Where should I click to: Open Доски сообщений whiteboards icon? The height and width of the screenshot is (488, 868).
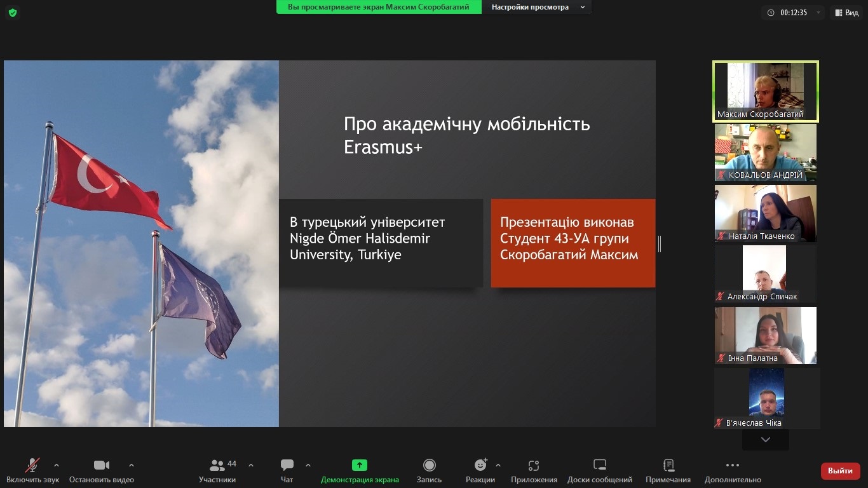pyautogui.click(x=600, y=465)
